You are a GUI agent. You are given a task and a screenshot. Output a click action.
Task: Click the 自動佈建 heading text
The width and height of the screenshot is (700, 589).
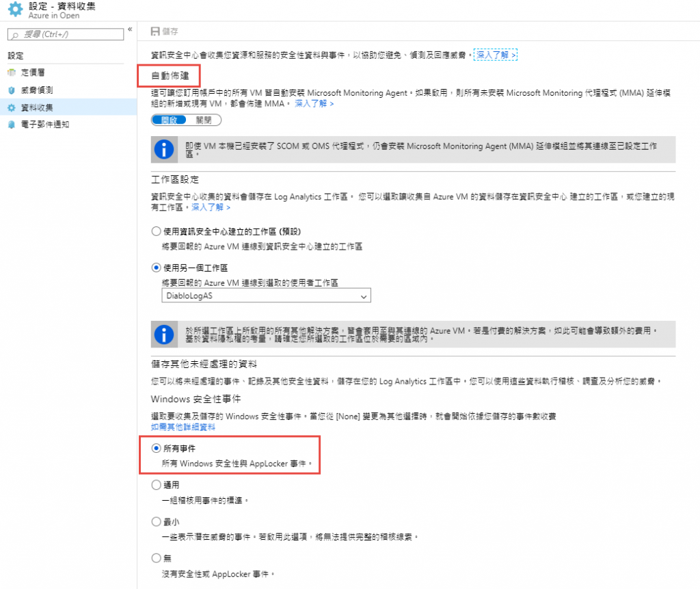170,75
